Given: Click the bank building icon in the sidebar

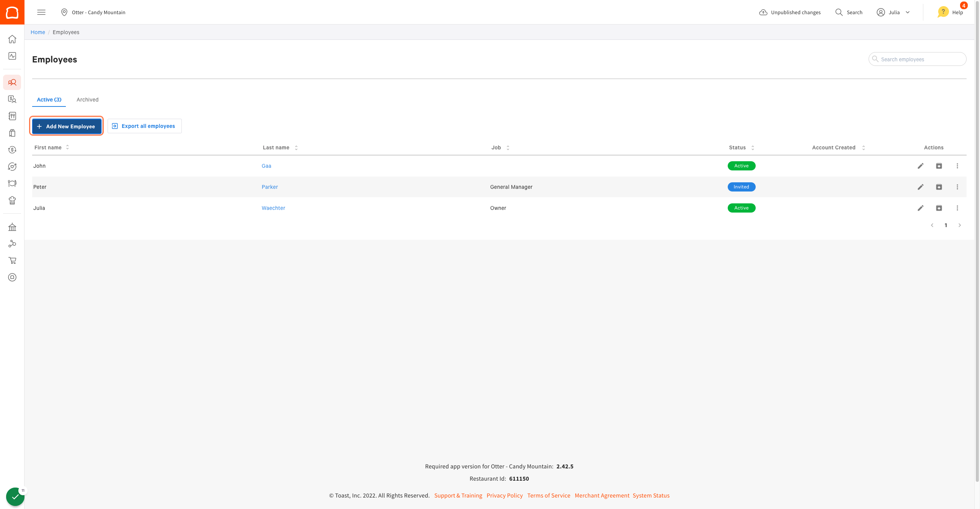Looking at the screenshot, I should (x=12, y=227).
